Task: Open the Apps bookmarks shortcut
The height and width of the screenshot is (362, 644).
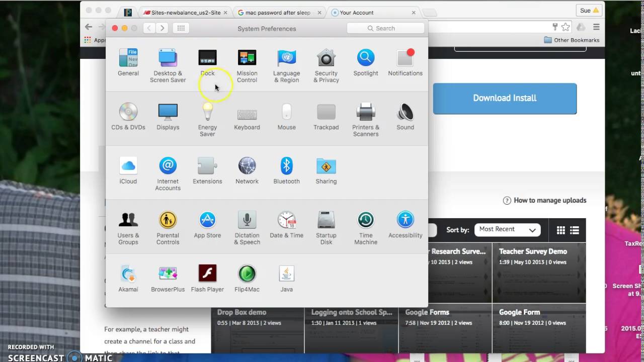Action: pos(95,40)
